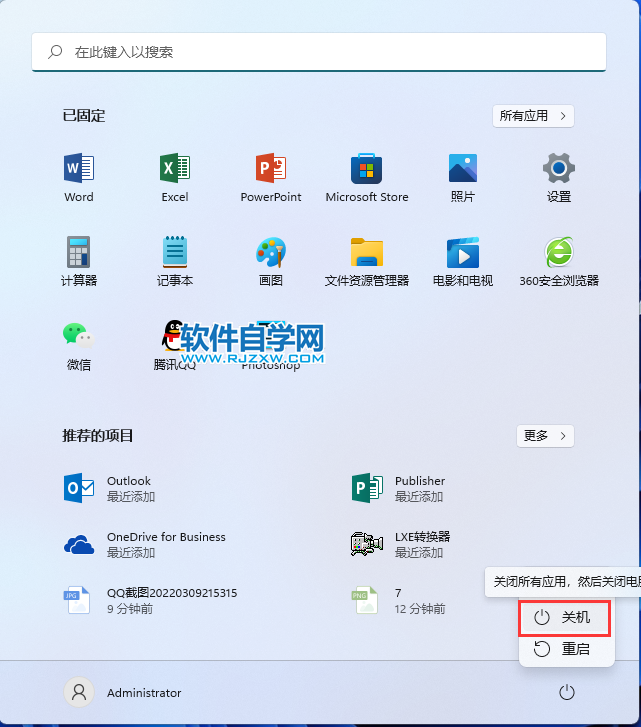This screenshot has width=641, height=727.
Task: Click the 在此键入以搜索 search box
Action: 319,52
